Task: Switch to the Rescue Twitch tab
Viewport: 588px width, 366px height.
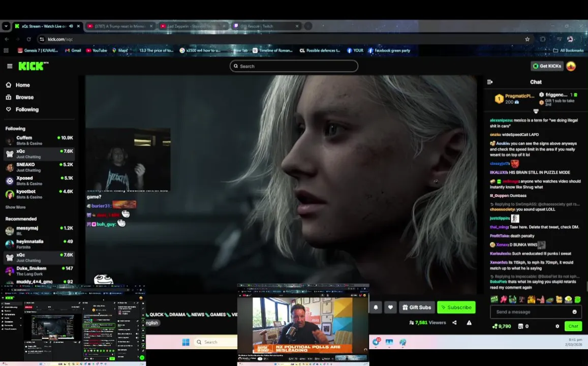Action: click(265, 26)
